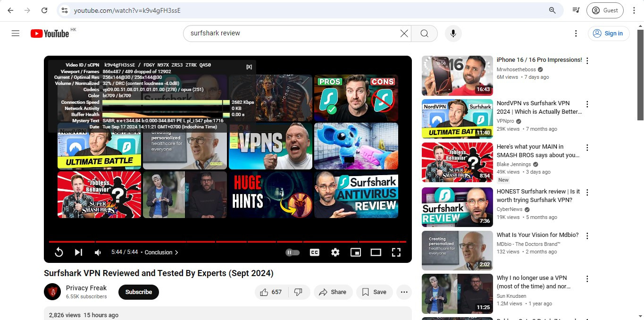The height and width of the screenshot is (320, 644).
Task: Open options menu for Mdbio video
Action: (587, 236)
